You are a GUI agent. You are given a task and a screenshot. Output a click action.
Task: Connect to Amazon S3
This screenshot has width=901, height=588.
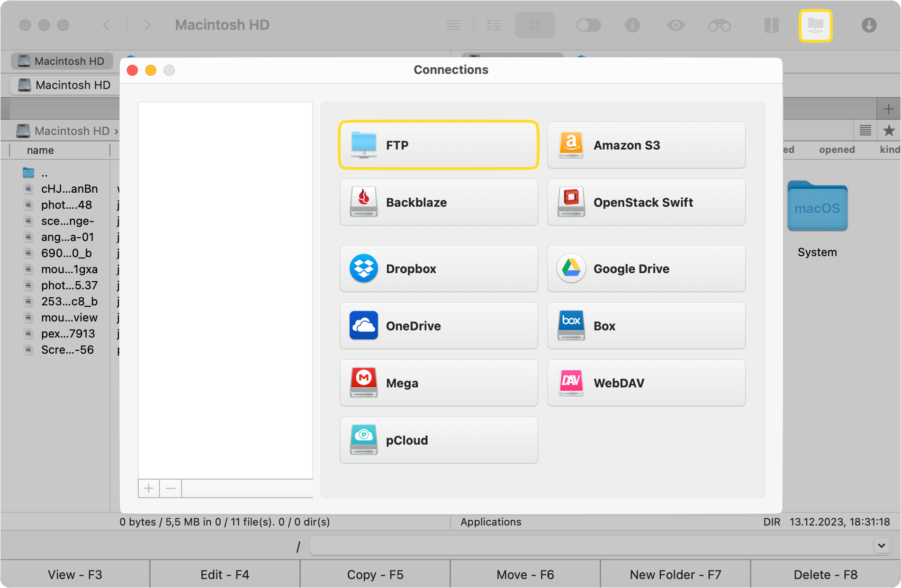(646, 145)
